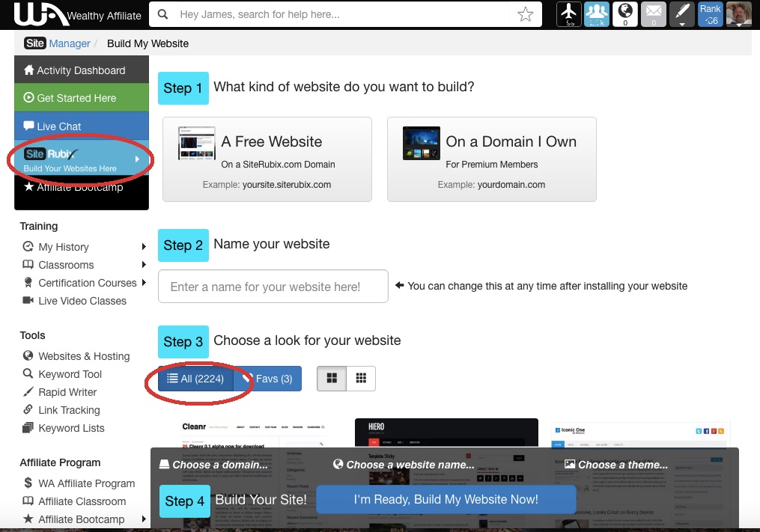Click the 'Choose a theme...' status text
760x532 pixels.
[623, 465]
